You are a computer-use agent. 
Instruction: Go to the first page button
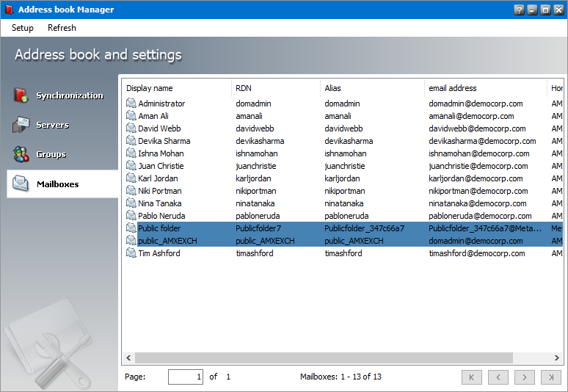click(x=472, y=377)
